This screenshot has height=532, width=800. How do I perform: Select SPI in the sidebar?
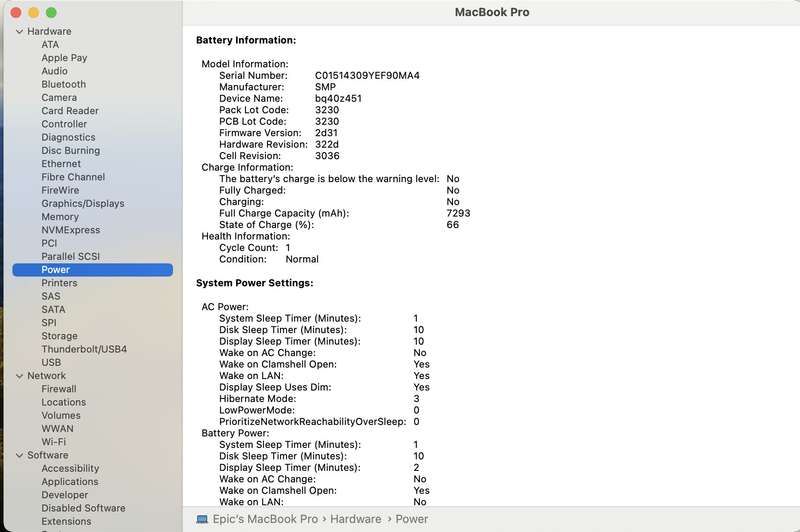point(49,323)
